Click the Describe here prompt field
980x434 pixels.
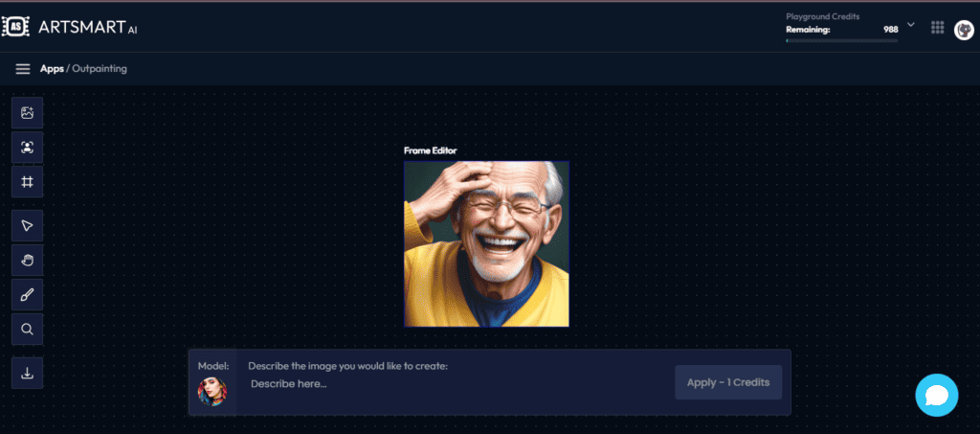tap(457, 384)
